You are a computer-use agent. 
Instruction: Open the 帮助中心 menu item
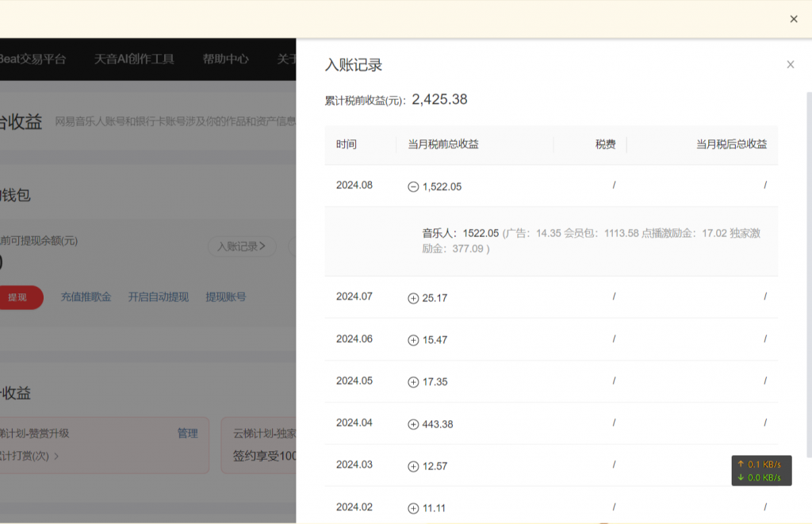[x=225, y=59]
